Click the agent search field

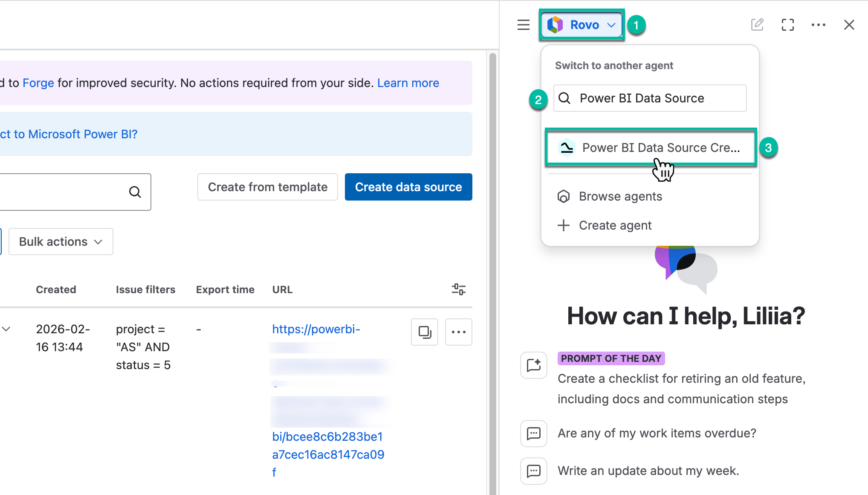click(650, 98)
